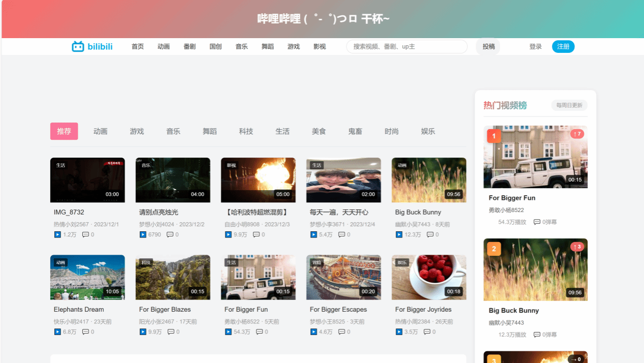Open the 番剧 navigation menu item
This screenshot has width=644, height=363.
click(190, 47)
